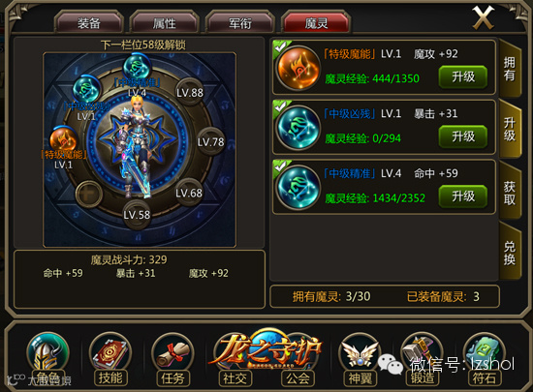The height and width of the screenshot is (392, 533).
Task: Switch to the 属性 attributes tab
Action: [165, 23]
